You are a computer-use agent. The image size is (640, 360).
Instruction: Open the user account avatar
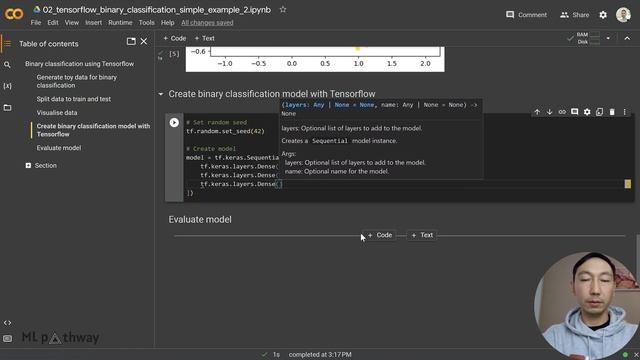(623, 15)
